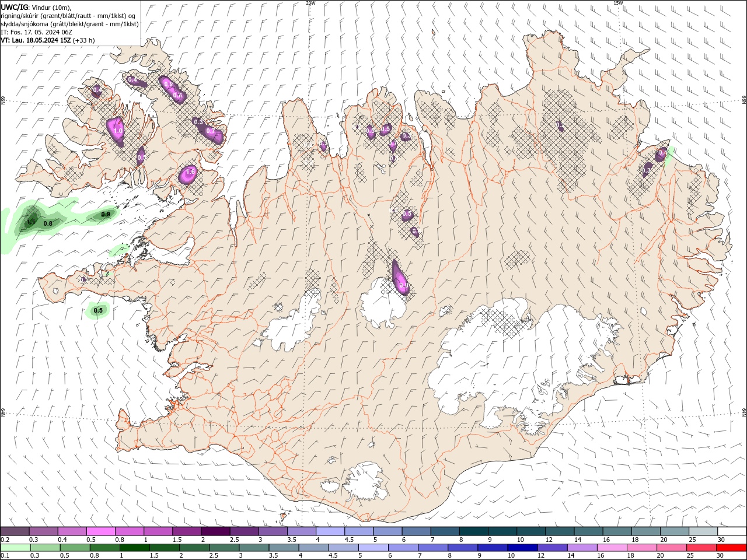Image resolution: width=747 pixels, height=560 pixels.
Task: Click the IT: Fös. 17. 05. 2024 06Z line
Action: tap(37, 32)
